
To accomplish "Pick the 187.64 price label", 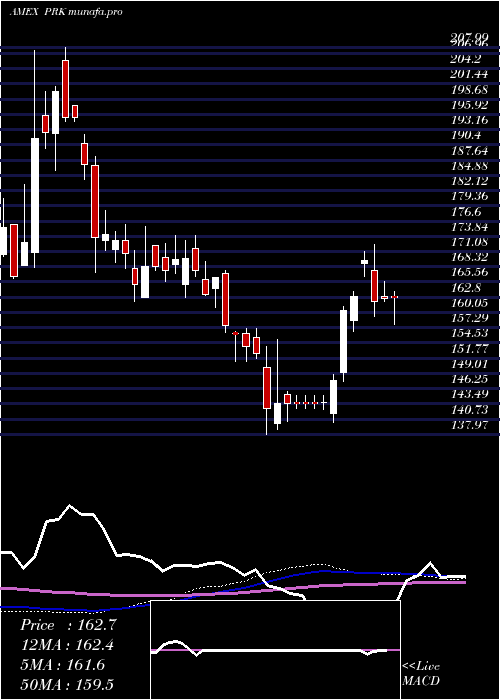I will click(x=468, y=150).
